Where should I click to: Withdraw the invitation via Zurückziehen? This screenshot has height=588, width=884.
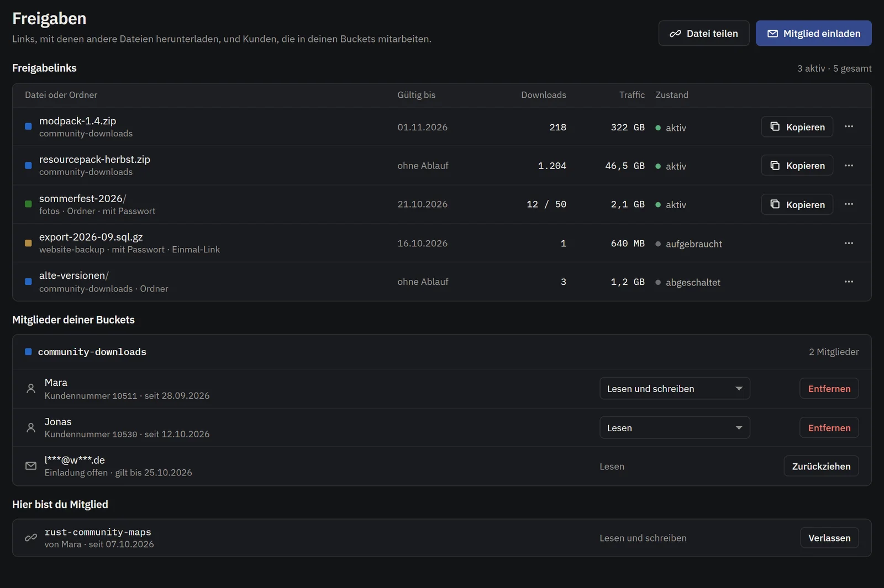821,466
